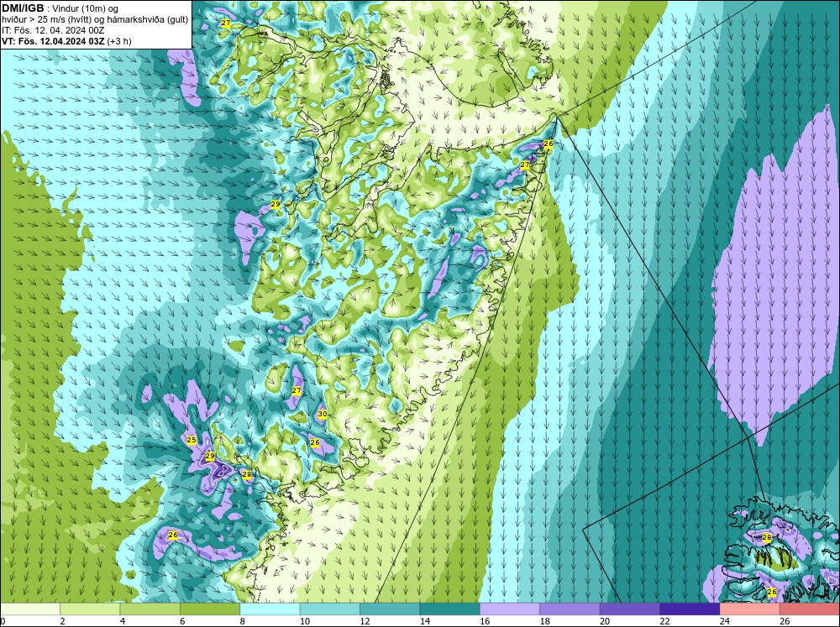Click the scale value '24' under the color bar
Viewport: 840px width, 627px height.
click(725, 621)
